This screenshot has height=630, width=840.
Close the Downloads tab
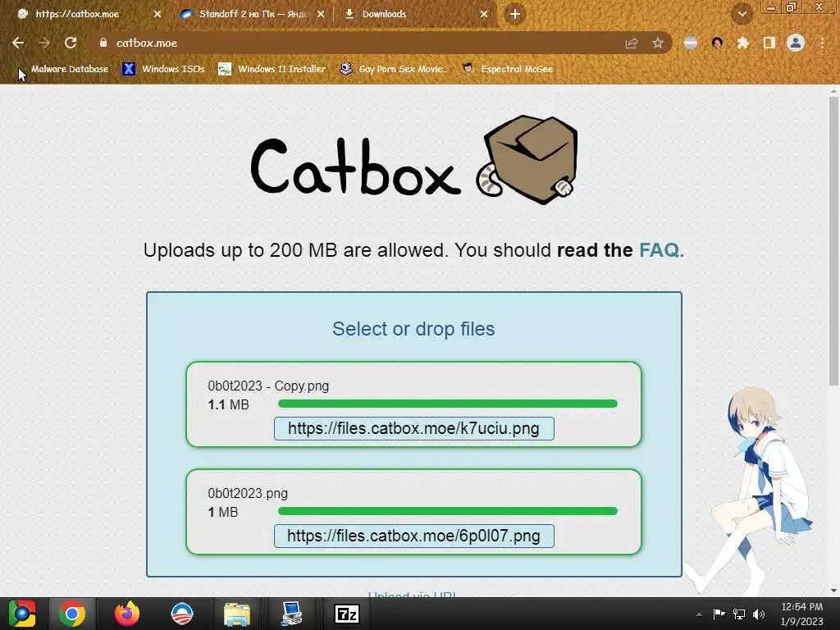(x=484, y=15)
